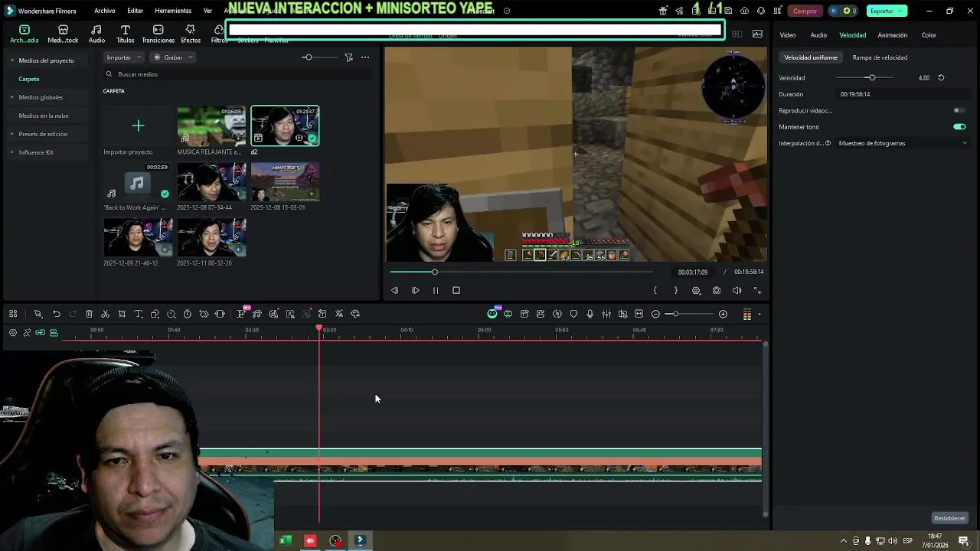Open the Títulos panel

[125, 34]
